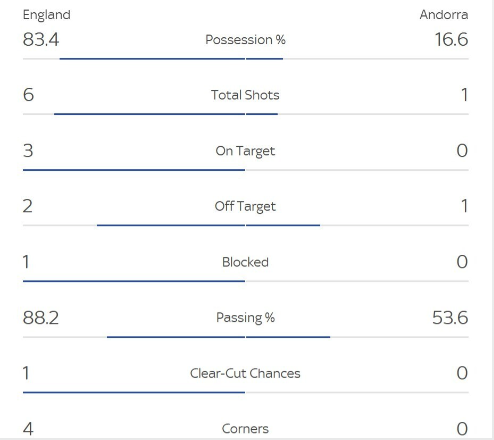This screenshot has height=440, width=494.
Task: Click the On Target bar
Action: point(246,170)
